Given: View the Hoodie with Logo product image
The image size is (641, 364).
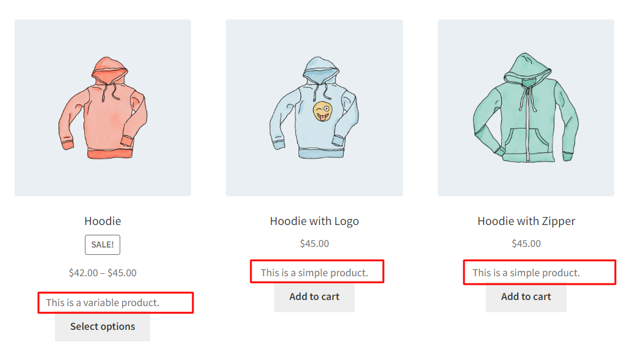Looking at the screenshot, I should (314, 107).
